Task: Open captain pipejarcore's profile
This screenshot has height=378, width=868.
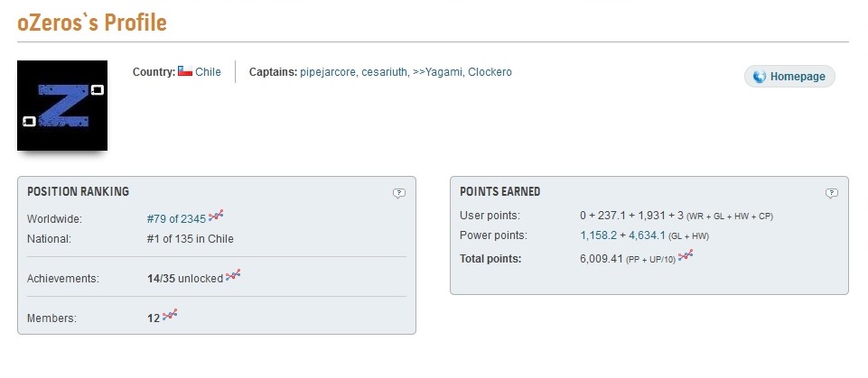Action: click(x=326, y=72)
